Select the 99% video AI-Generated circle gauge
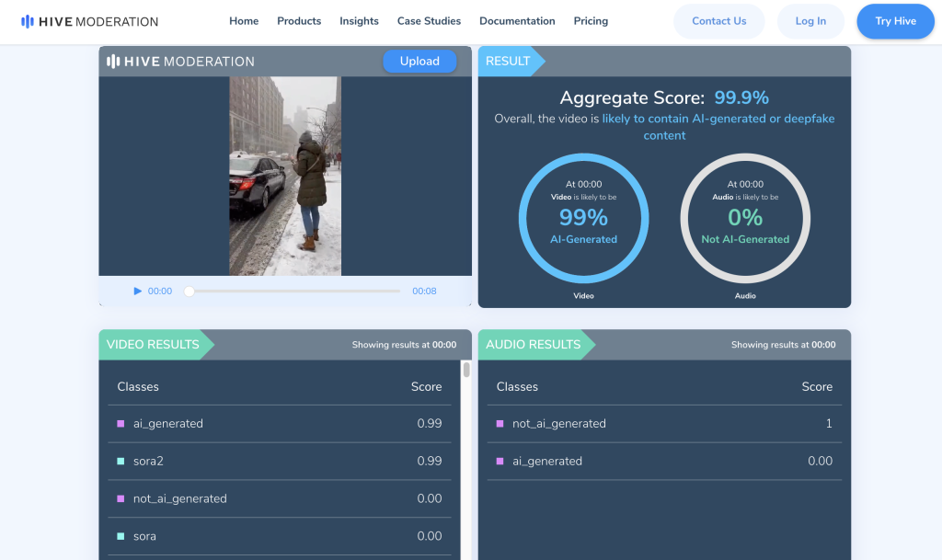 [x=583, y=218]
